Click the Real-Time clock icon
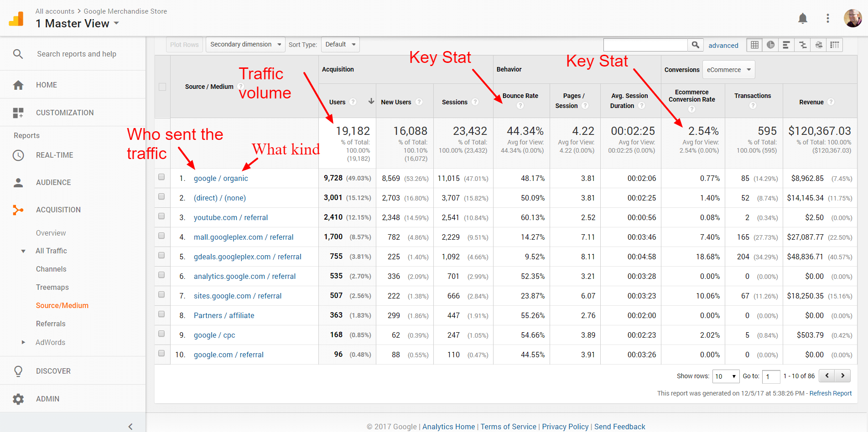 pyautogui.click(x=18, y=155)
